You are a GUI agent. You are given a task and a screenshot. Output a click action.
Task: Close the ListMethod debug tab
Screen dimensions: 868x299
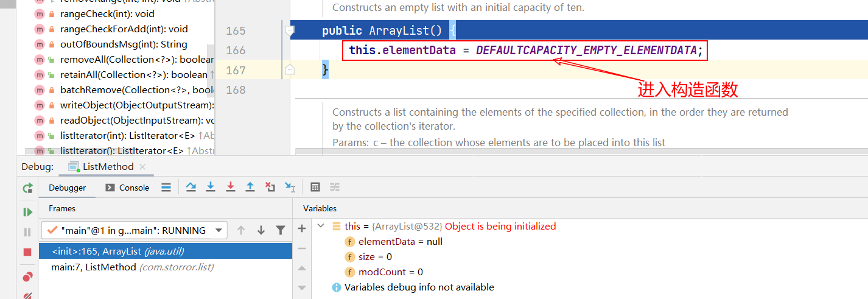142,166
